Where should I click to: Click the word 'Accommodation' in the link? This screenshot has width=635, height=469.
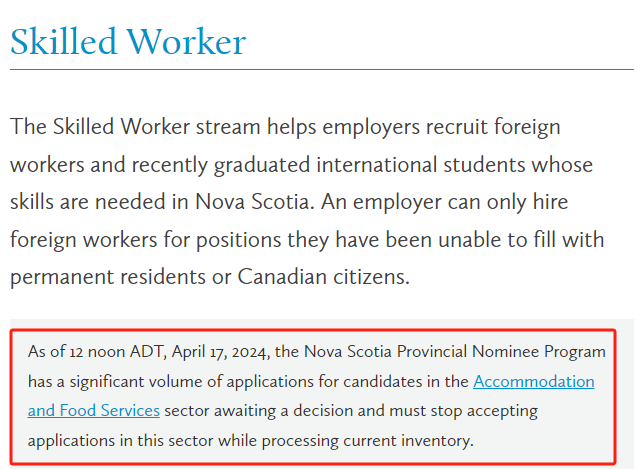click(x=533, y=381)
